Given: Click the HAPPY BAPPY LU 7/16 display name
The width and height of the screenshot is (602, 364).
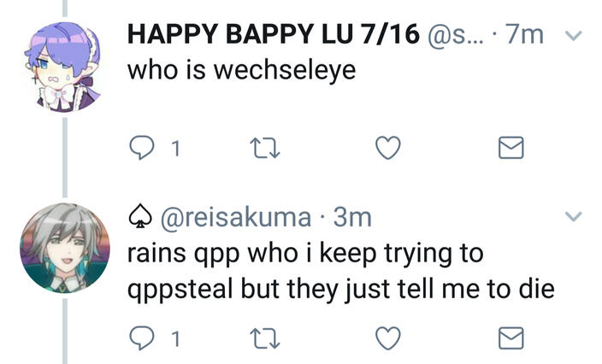Looking at the screenshot, I should pyautogui.click(x=274, y=35).
